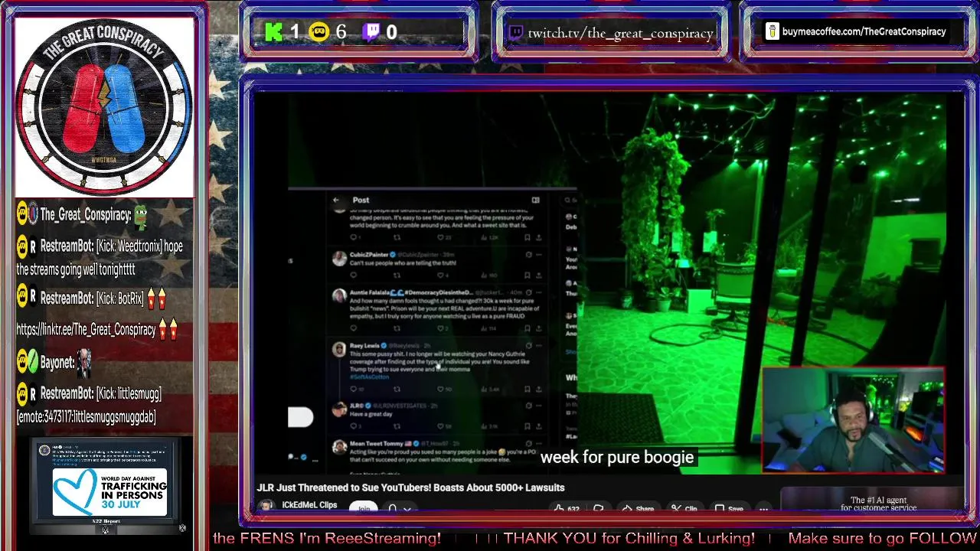Image resolution: width=980 pixels, height=551 pixels.
Task: Click the back arrow beside Post header
Action: click(x=335, y=200)
